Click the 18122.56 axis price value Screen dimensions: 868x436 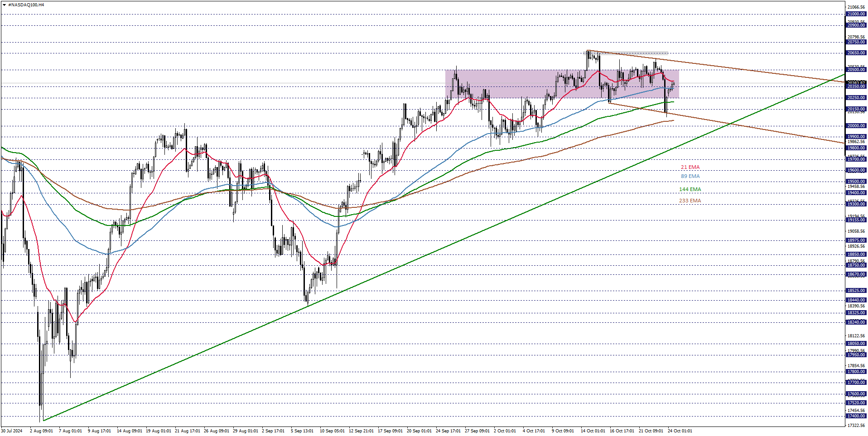click(x=856, y=336)
